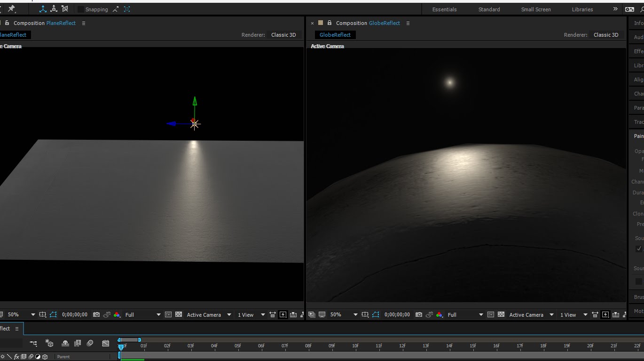
Task: Click the timeline ruler at 10f
Action: [355, 346]
